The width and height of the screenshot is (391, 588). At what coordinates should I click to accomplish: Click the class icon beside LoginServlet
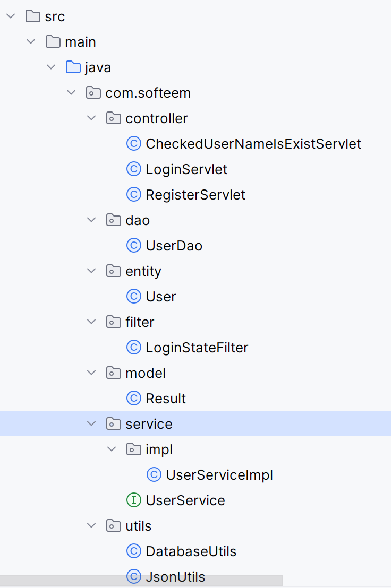point(133,169)
